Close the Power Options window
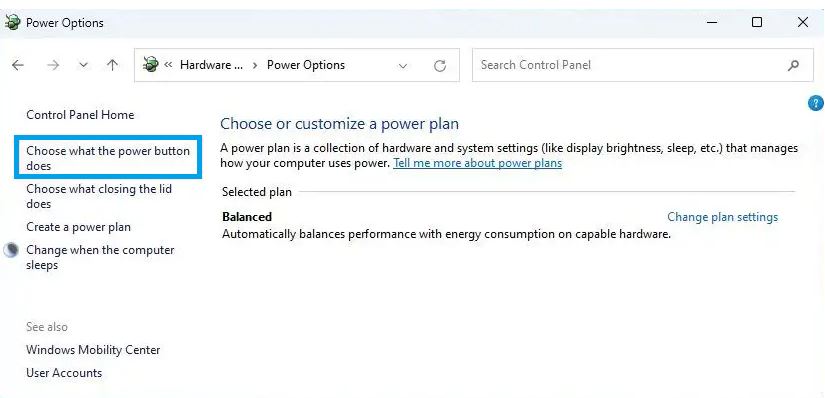The height and width of the screenshot is (398, 825). point(802,22)
